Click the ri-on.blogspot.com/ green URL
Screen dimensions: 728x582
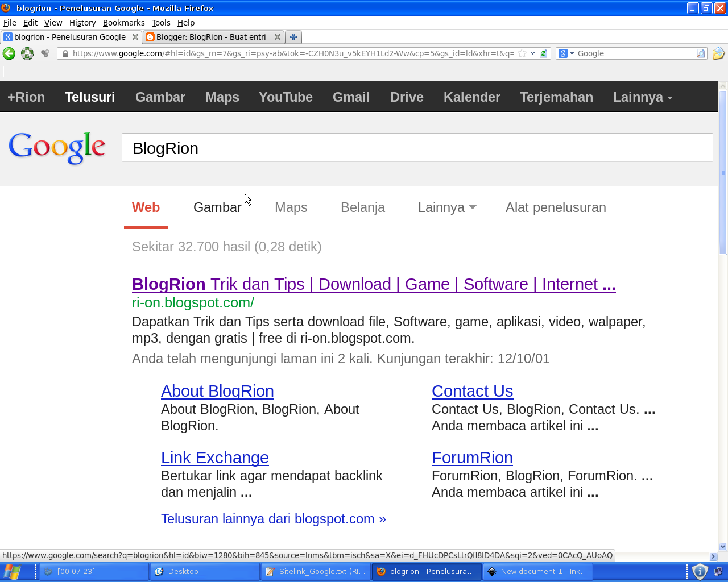193,302
